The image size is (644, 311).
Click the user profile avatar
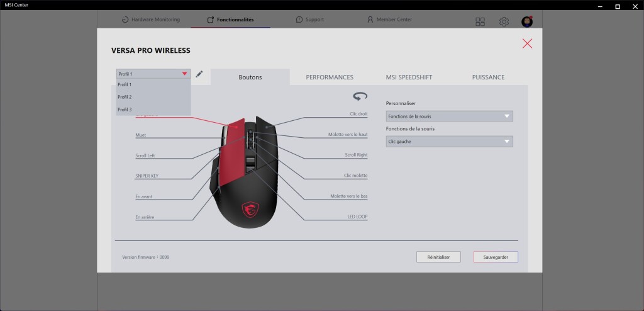[x=527, y=22]
